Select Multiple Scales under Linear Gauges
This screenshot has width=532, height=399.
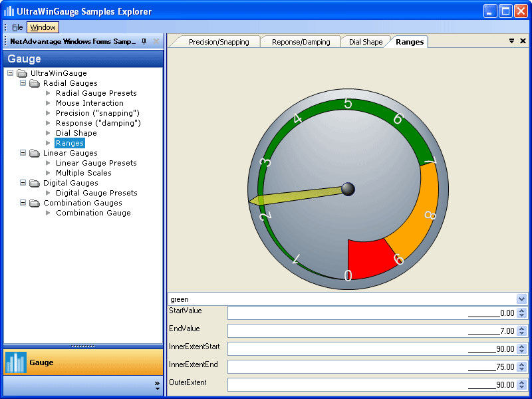83,173
